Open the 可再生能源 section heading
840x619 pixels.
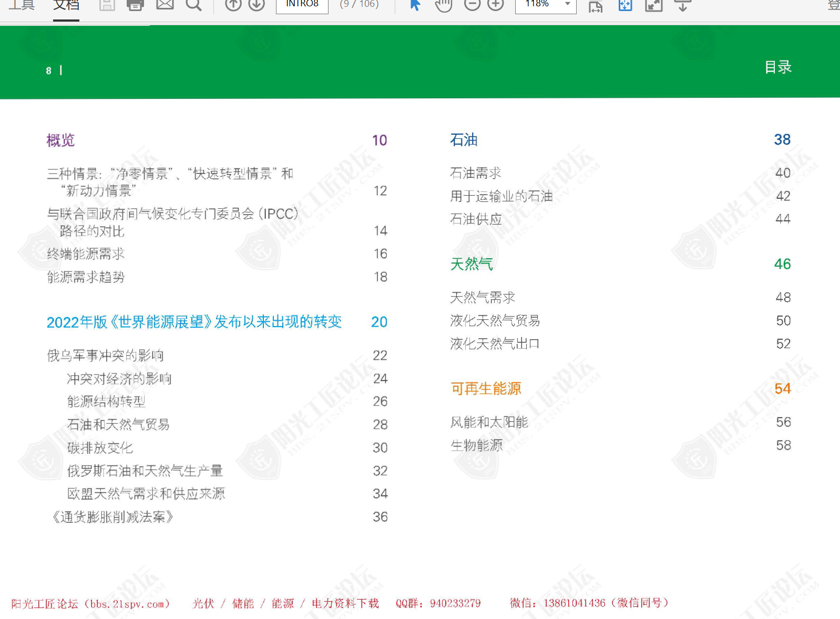[486, 389]
